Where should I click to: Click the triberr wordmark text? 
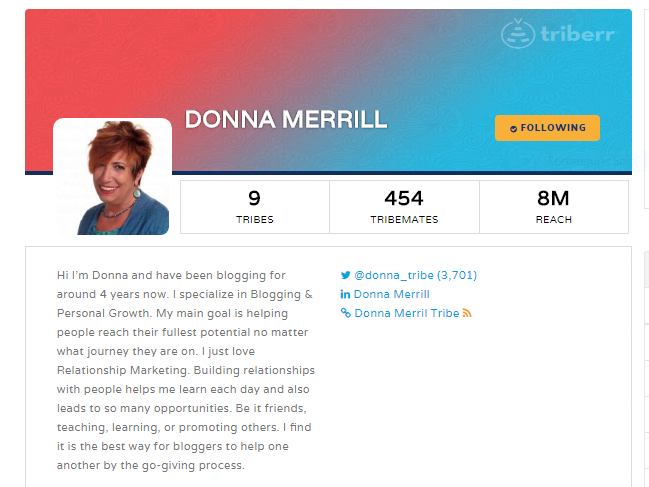(577, 34)
